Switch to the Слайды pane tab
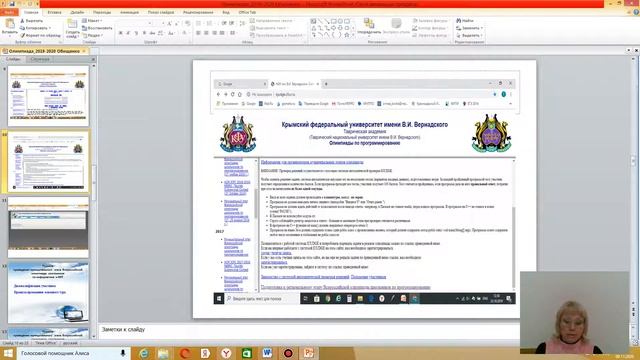The width and height of the screenshot is (640, 360). click(13, 59)
